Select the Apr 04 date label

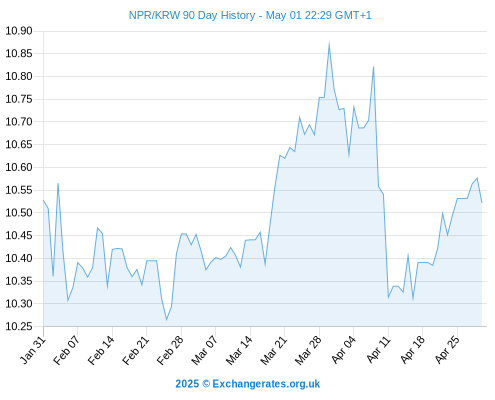point(344,351)
